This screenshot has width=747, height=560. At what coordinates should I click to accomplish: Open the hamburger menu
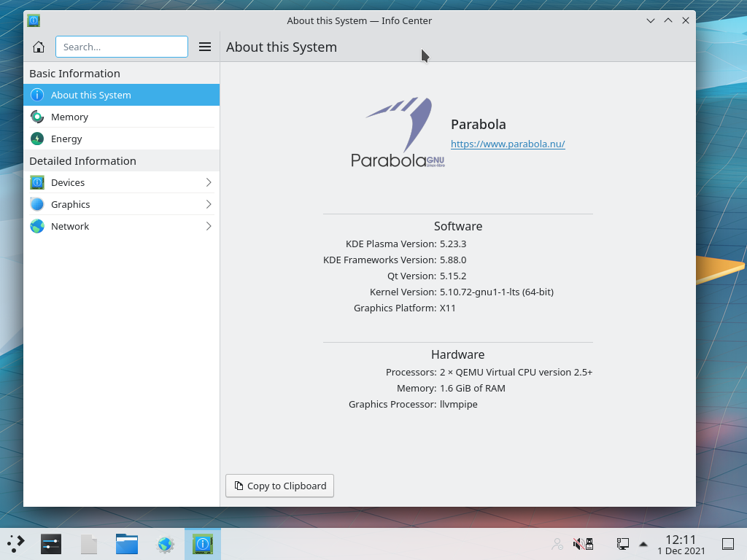[205, 47]
